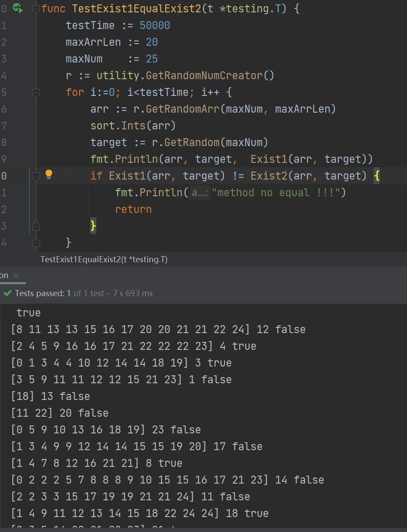Click fold end marker of the for loop

click(36, 242)
